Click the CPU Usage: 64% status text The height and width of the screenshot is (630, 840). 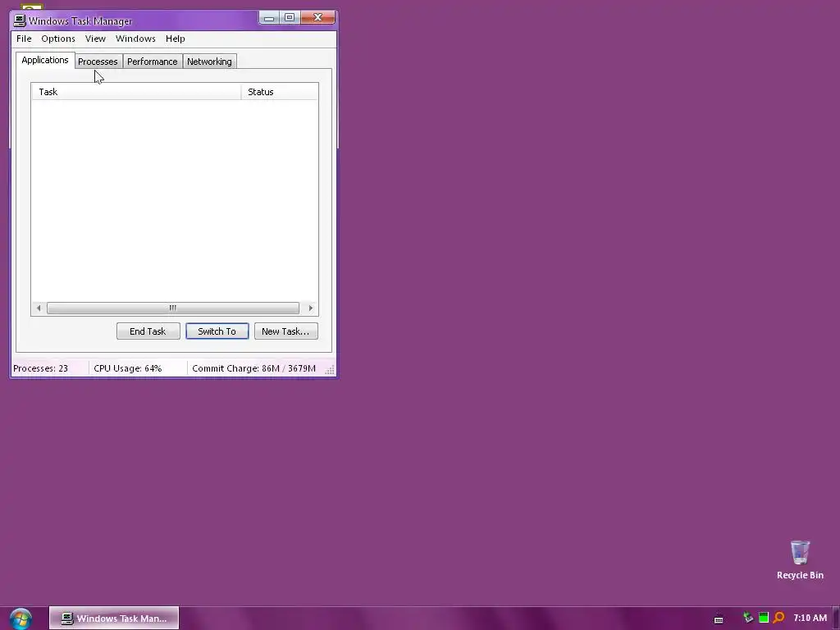[x=127, y=368]
